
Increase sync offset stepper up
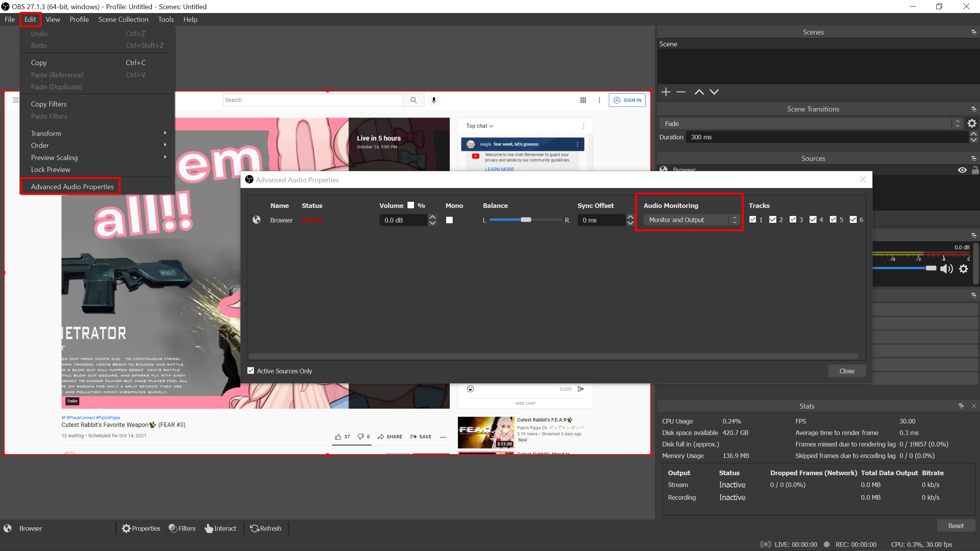630,217
